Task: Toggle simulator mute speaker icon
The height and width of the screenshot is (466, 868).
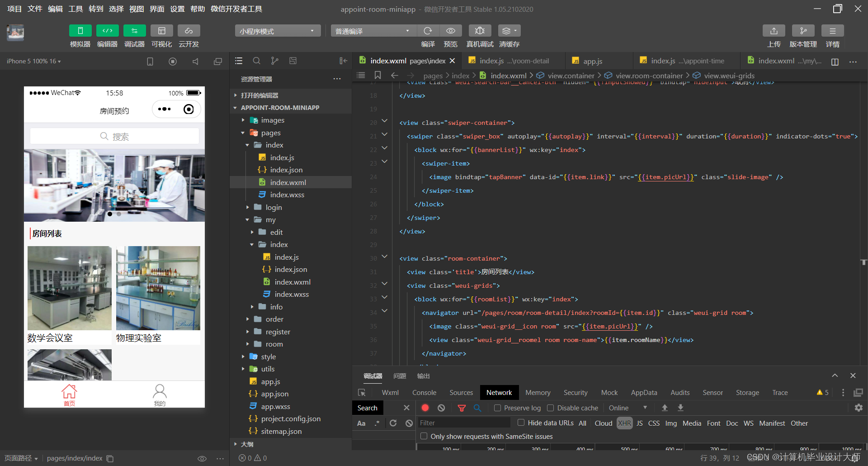Action: (195, 61)
